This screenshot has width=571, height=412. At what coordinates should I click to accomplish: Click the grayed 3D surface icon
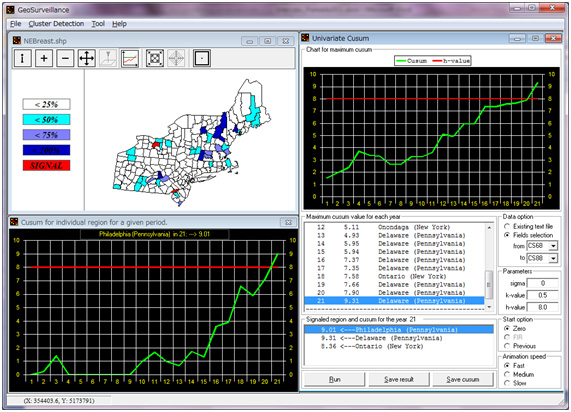point(108,58)
